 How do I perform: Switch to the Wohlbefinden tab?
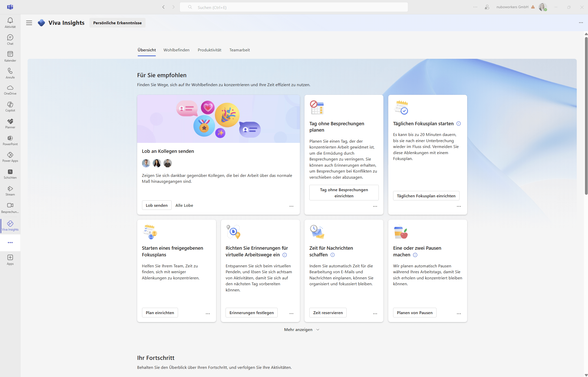176,50
